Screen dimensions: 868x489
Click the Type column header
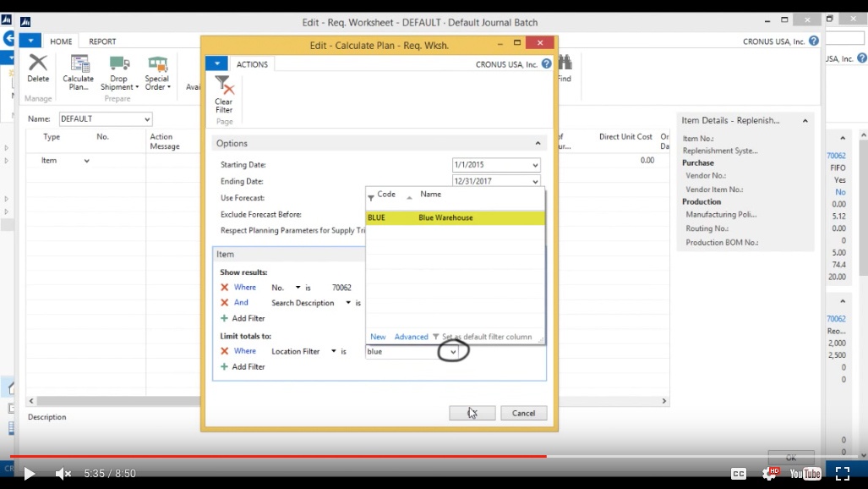click(x=52, y=136)
